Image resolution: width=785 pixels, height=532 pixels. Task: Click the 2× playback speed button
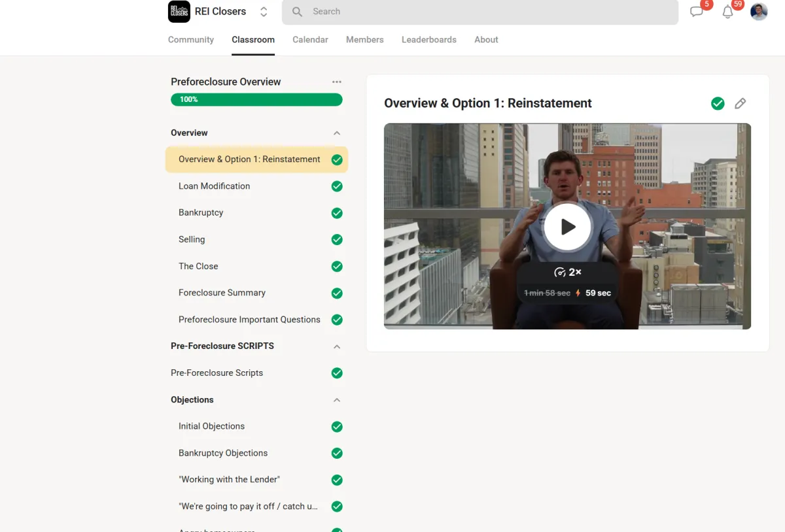click(x=567, y=272)
